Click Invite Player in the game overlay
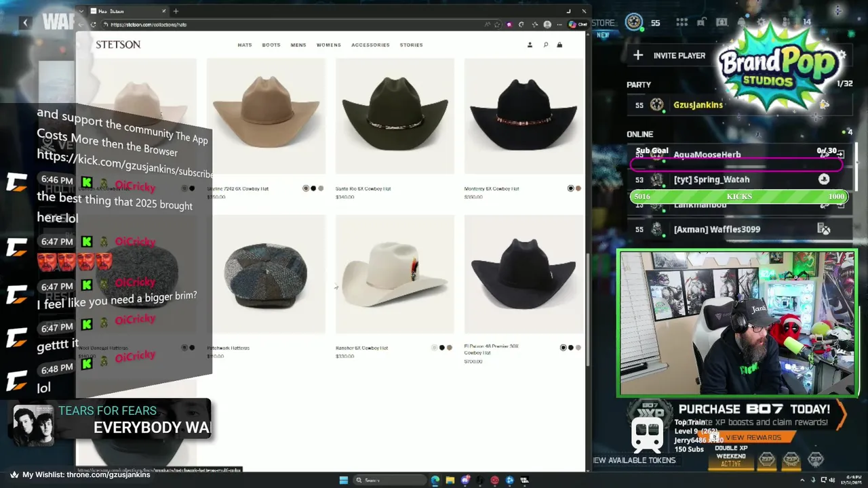 679,56
